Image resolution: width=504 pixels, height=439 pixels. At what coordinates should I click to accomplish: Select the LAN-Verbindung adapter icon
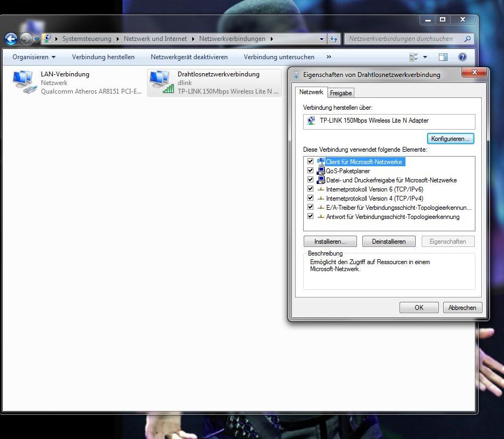[x=24, y=82]
